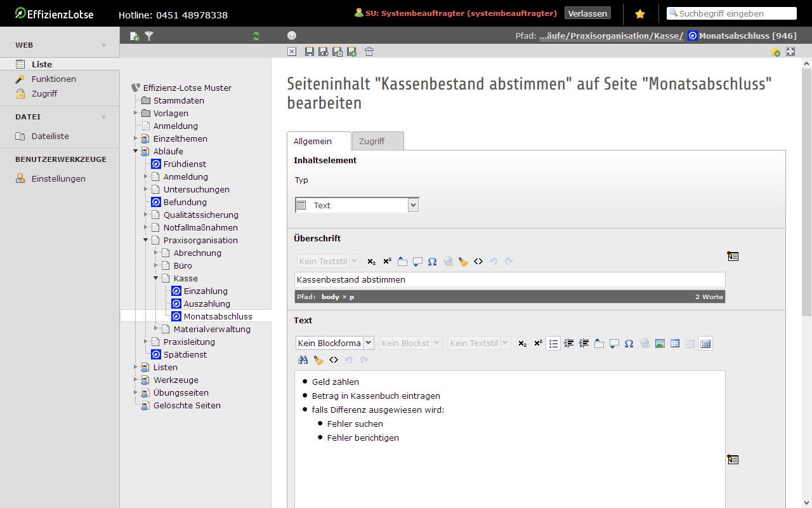Open the Gelöschte Seiten tree item
Screen dimensions: 812x508
[x=187, y=405]
